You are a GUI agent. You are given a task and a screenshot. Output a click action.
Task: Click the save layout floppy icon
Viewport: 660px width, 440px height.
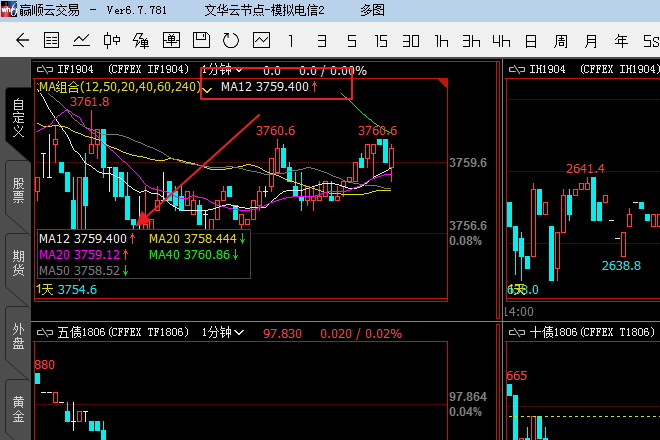tap(201, 40)
